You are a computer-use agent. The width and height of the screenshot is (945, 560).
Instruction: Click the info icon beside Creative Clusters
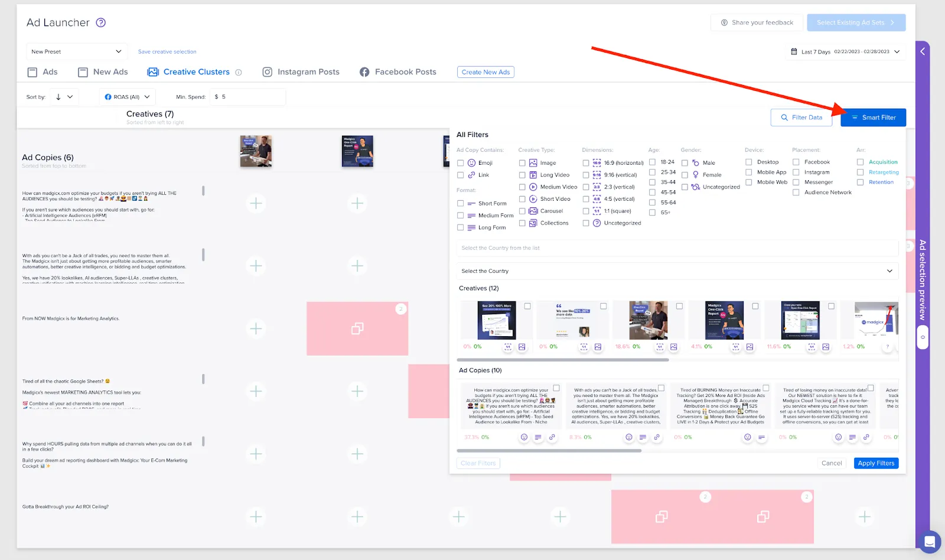(x=239, y=72)
